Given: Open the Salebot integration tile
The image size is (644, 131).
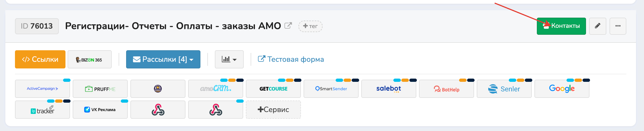Looking at the screenshot, I should (x=389, y=89).
